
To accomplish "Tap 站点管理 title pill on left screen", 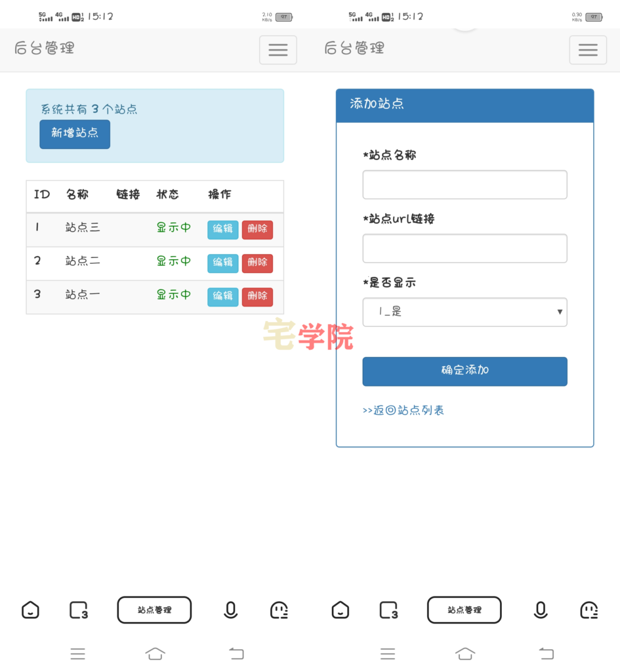I will pos(154,610).
